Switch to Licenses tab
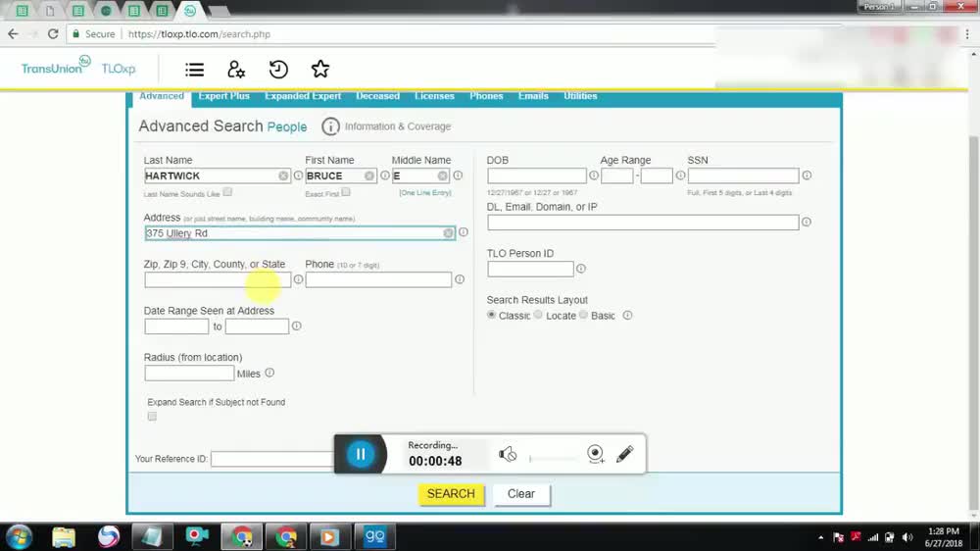Image resolution: width=980 pixels, height=551 pixels. pos(434,96)
